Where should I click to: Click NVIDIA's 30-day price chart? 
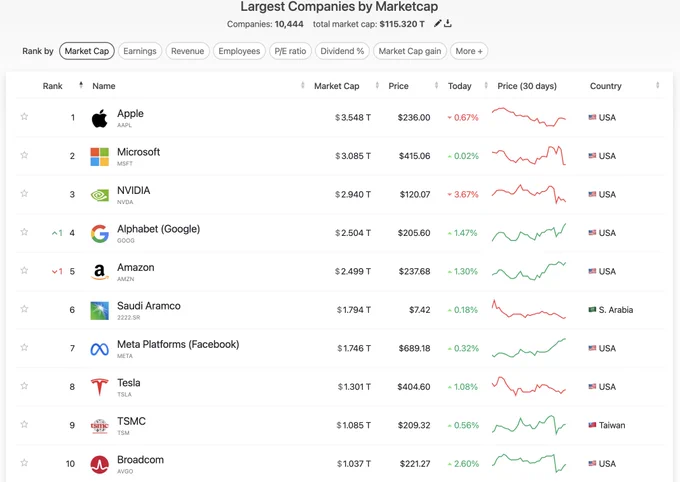(x=529, y=194)
